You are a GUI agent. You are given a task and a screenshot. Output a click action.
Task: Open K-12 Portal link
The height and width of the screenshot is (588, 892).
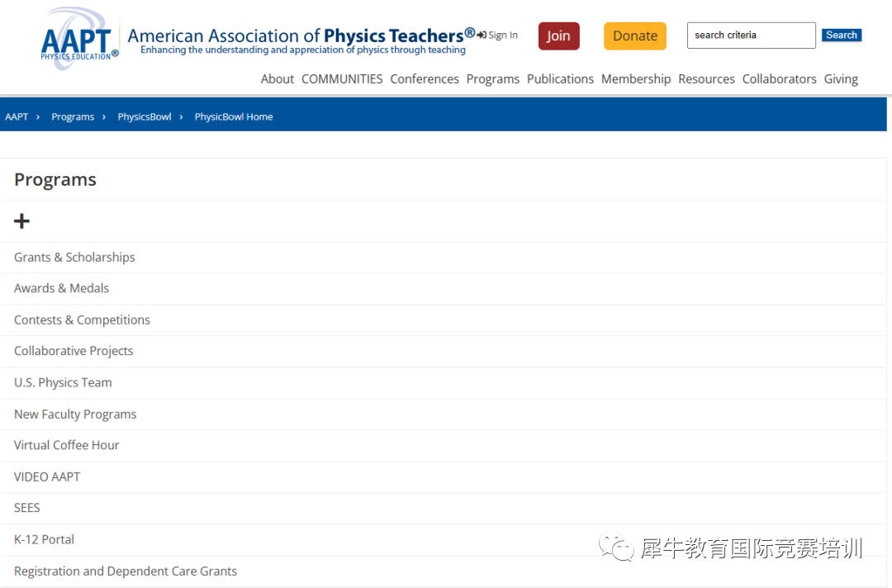tap(45, 539)
